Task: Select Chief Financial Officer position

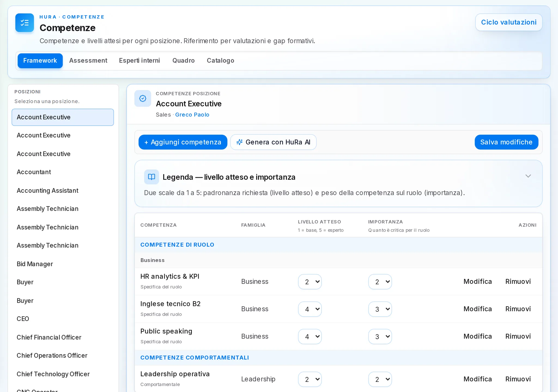Action: click(63, 338)
